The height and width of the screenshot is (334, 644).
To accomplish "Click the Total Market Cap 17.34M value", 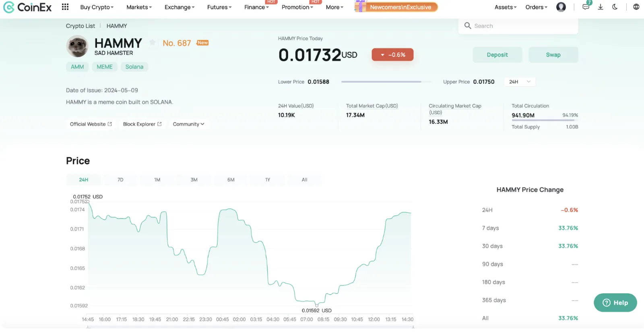I will pos(355,115).
